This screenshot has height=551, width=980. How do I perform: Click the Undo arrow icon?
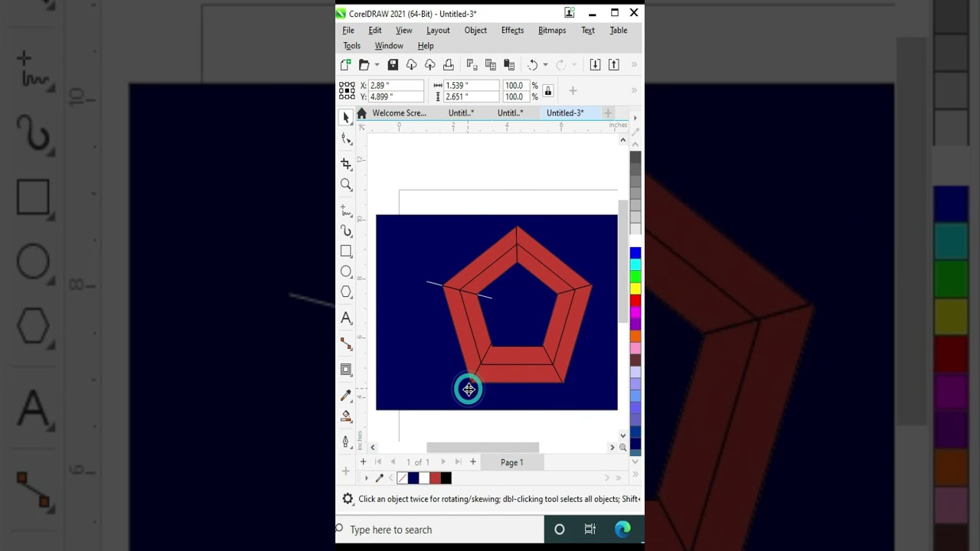[533, 65]
